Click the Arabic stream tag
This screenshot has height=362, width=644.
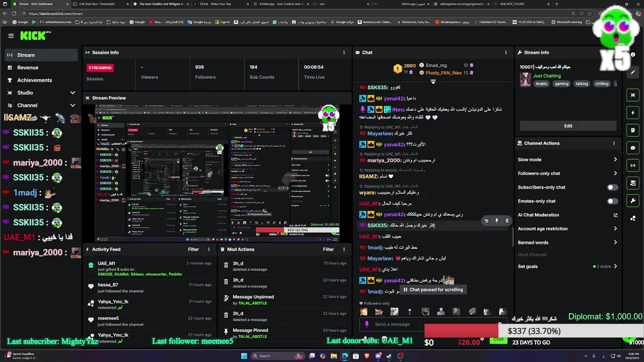541,84
